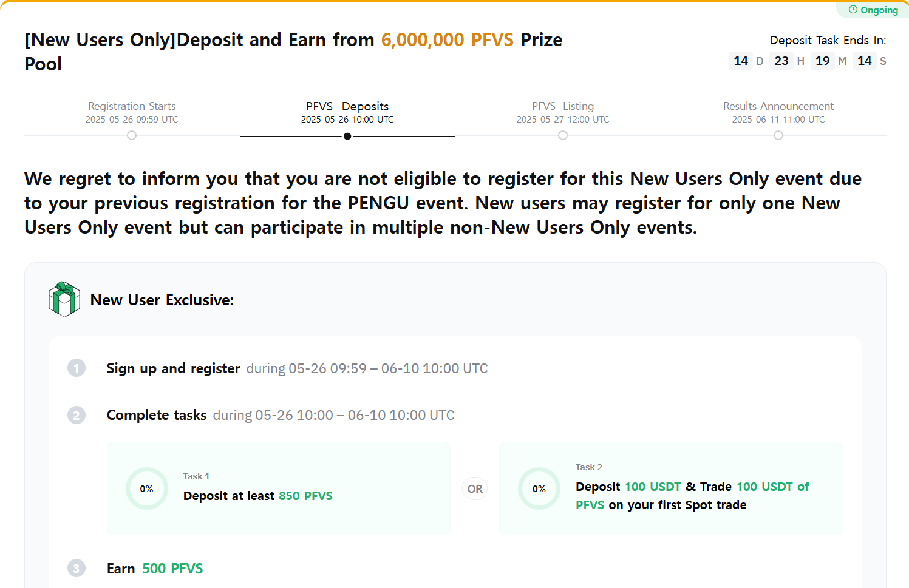Viewport: 909px width, 588px height.
Task: Click step 2 number circle
Action: click(77, 415)
